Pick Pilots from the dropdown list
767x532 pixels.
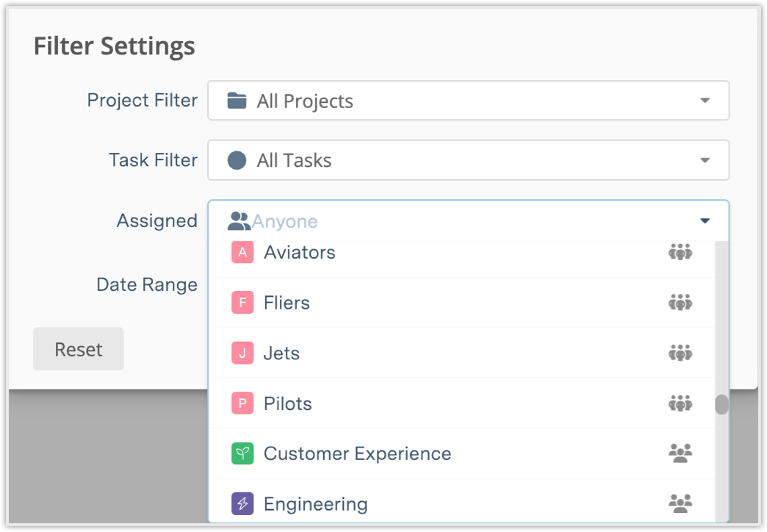tap(288, 403)
